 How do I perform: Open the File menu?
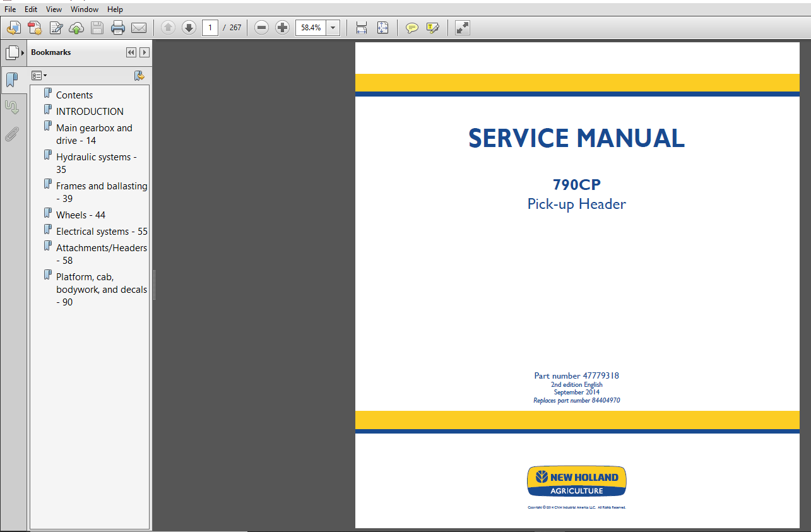pyautogui.click(x=10, y=9)
